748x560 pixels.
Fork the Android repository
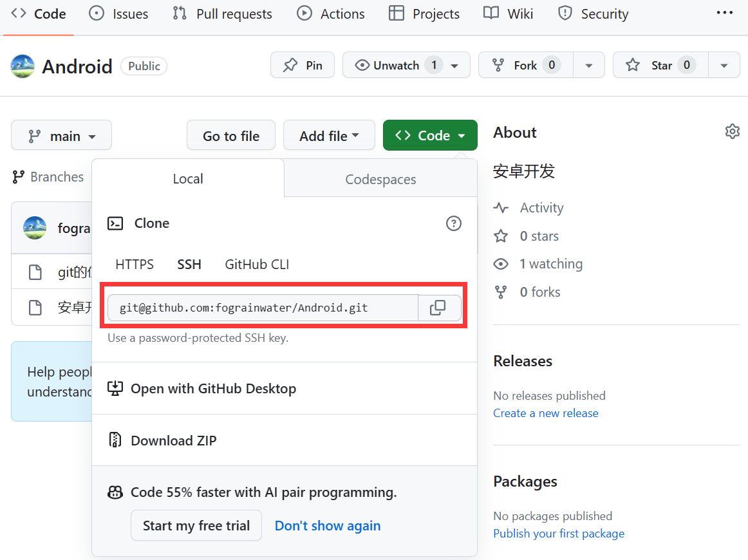coord(526,65)
